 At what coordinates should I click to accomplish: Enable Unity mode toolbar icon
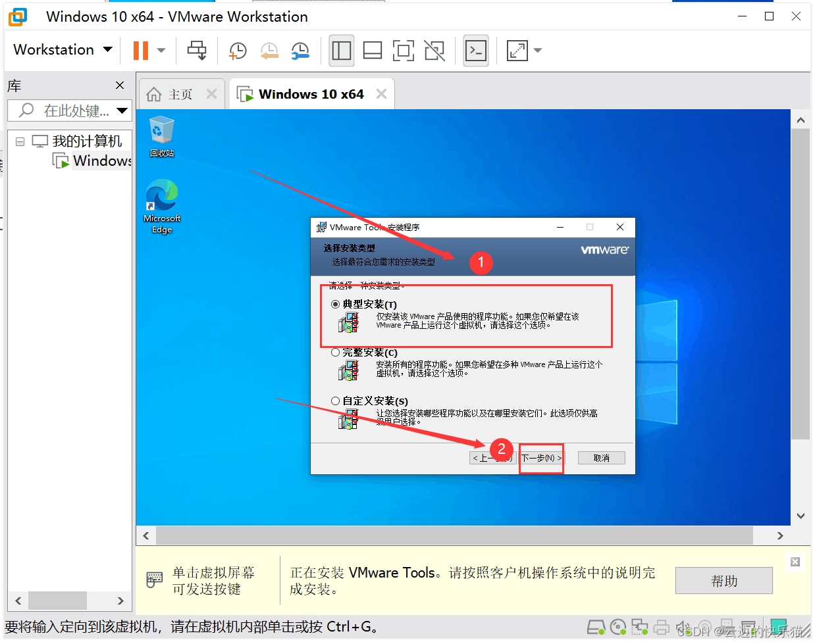(434, 51)
